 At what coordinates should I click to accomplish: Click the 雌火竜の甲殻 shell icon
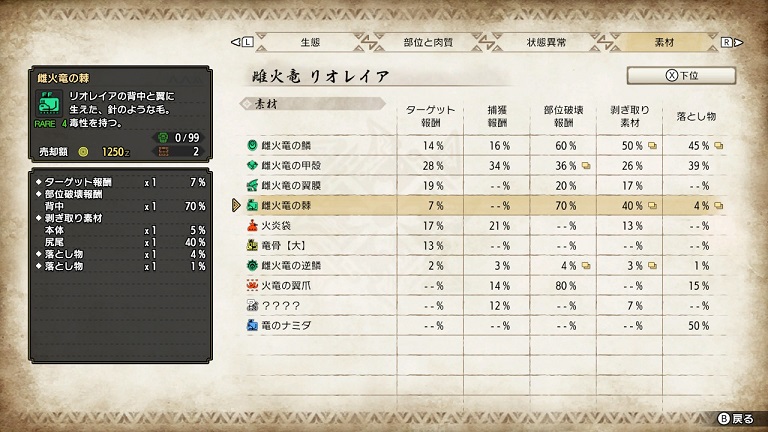pyautogui.click(x=252, y=166)
